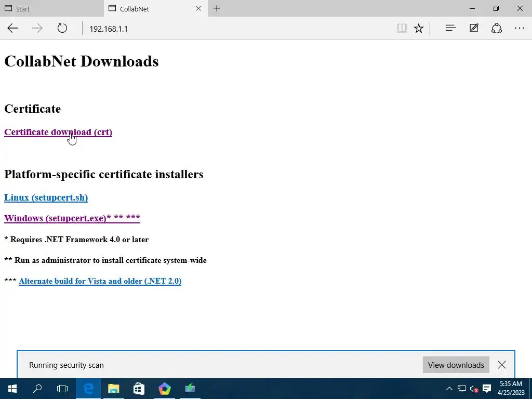Screen dimensions: 532x399
Task: Open the Action Center notifications icon
Action: 487,389
